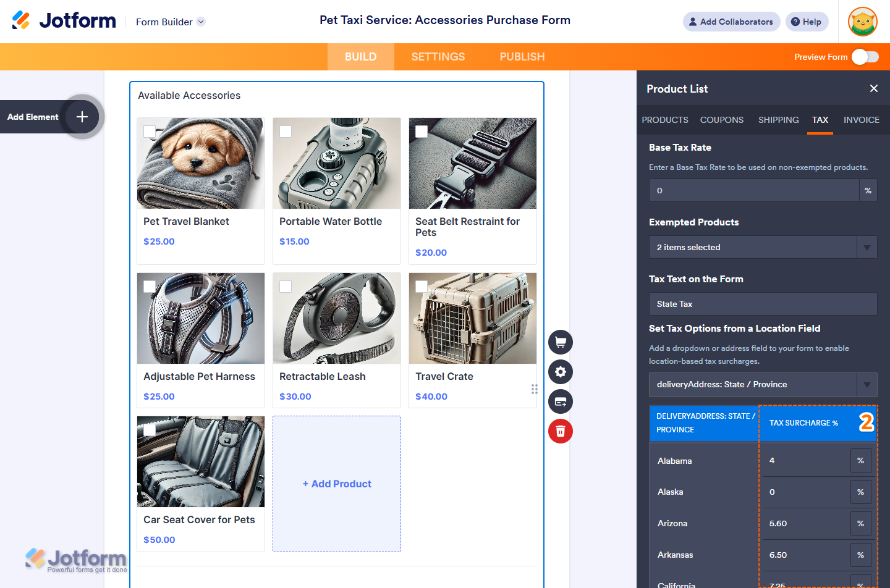
Task: Click the Add Collaborators button
Action: [x=731, y=22]
